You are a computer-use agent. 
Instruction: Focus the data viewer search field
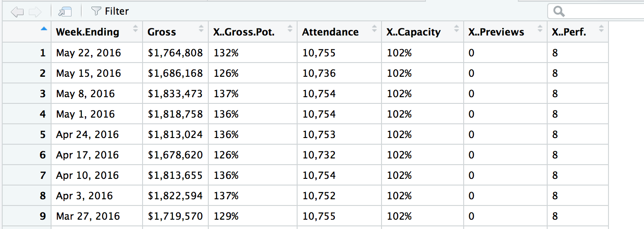pyautogui.click(x=600, y=12)
